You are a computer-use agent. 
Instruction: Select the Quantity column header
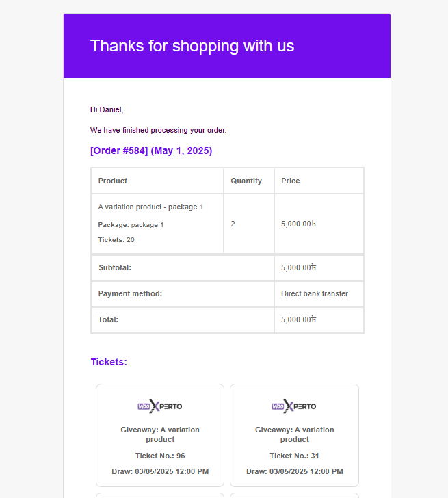click(x=246, y=181)
